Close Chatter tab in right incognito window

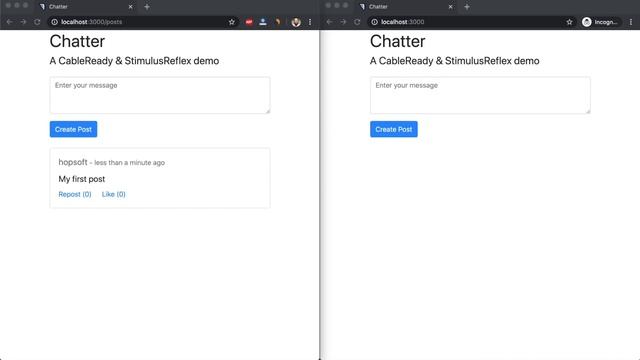[x=450, y=7]
